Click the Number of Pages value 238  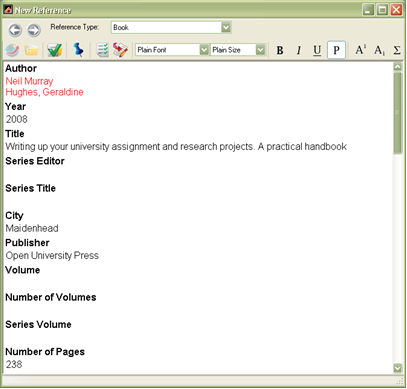point(14,364)
